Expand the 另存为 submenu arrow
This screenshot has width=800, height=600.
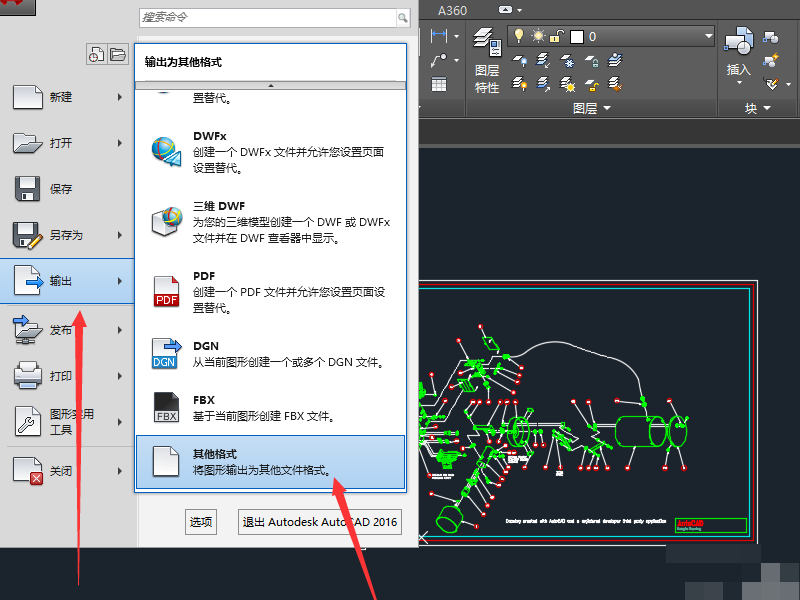click(120, 235)
